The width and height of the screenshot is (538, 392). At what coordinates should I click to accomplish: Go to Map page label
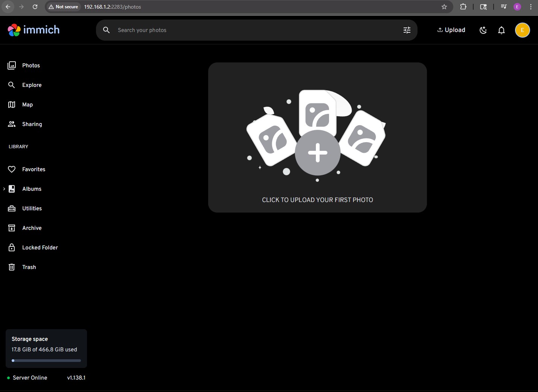[x=27, y=105]
